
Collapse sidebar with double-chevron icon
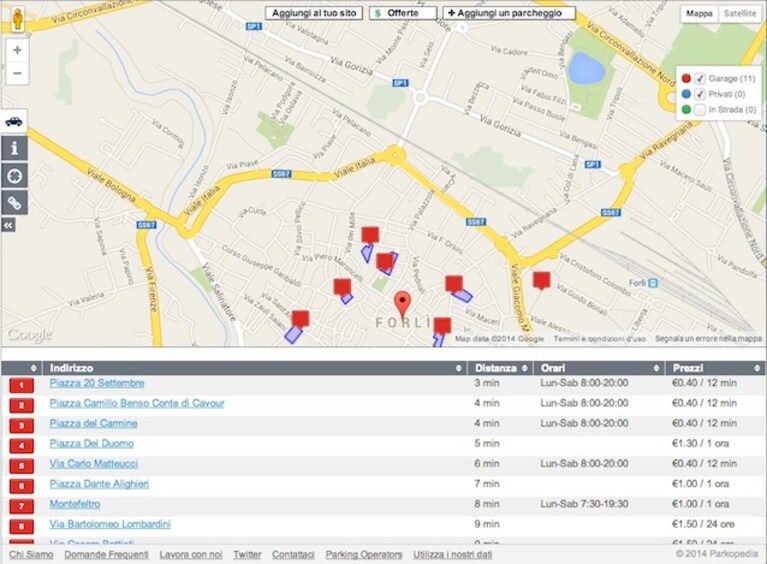pyautogui.click(x=9, y=225)
